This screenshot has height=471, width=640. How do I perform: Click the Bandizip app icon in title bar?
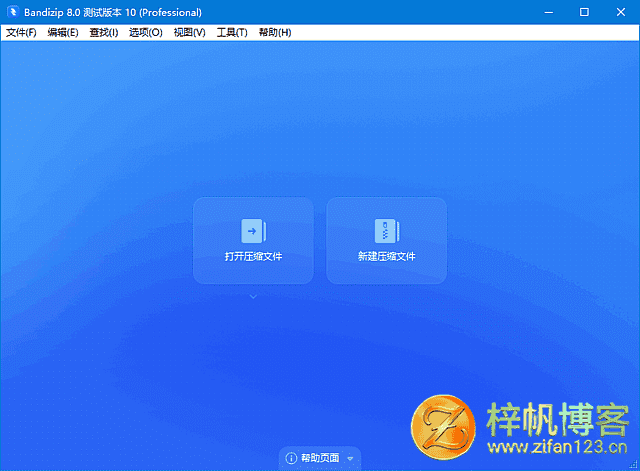click(x=13, y=12)
